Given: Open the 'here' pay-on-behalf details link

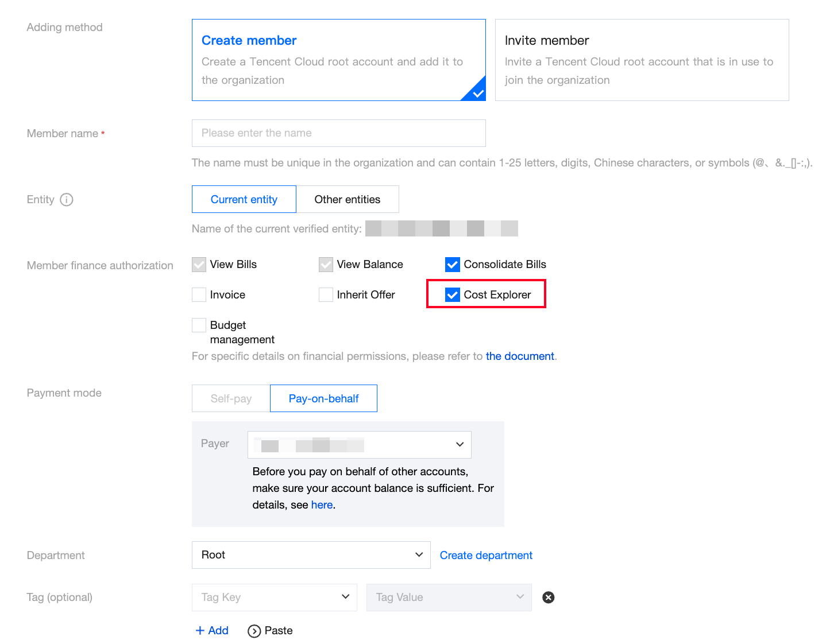Looking at the screenshot, I should click(x=322, y=505).
